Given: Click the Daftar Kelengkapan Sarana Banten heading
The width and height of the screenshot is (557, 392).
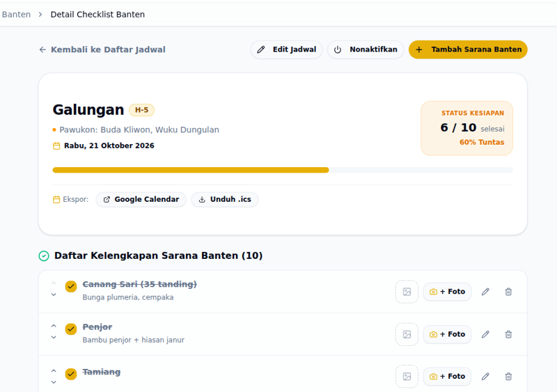Looking at the screenshot, I should coord(159,256).
